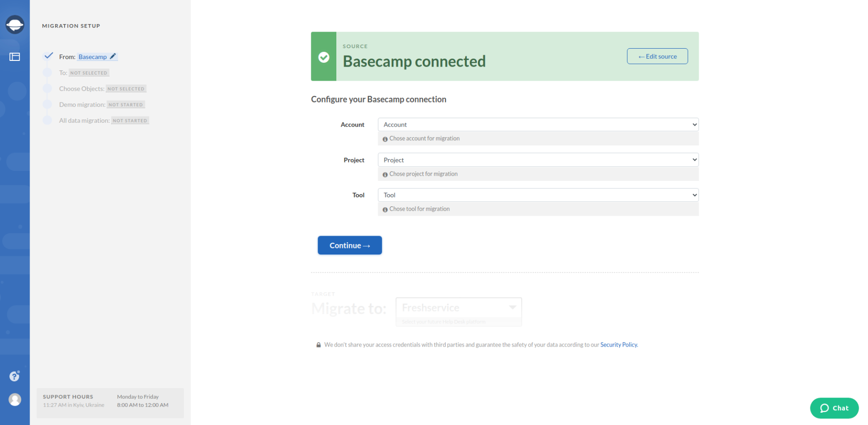Select the To: NOT SELECTED step
The image size is (868, 425).
(84, 73)
